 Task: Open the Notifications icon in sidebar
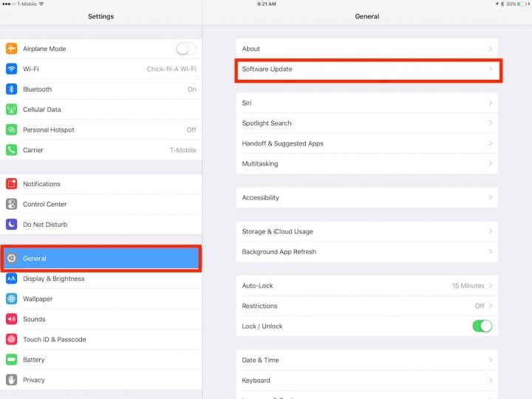pyautogui.click(x=11, y=184)
